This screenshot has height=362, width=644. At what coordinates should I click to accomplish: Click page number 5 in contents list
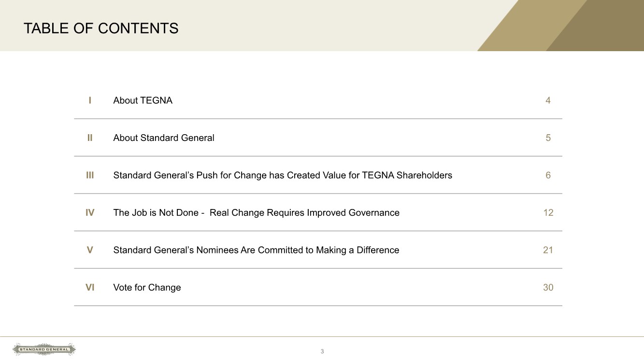548,138
